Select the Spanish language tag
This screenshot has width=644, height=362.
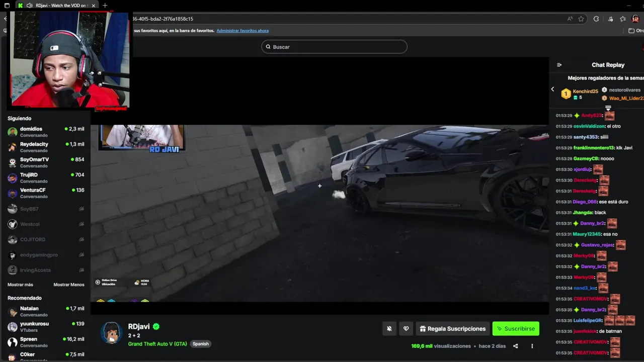tap(200, 344)
